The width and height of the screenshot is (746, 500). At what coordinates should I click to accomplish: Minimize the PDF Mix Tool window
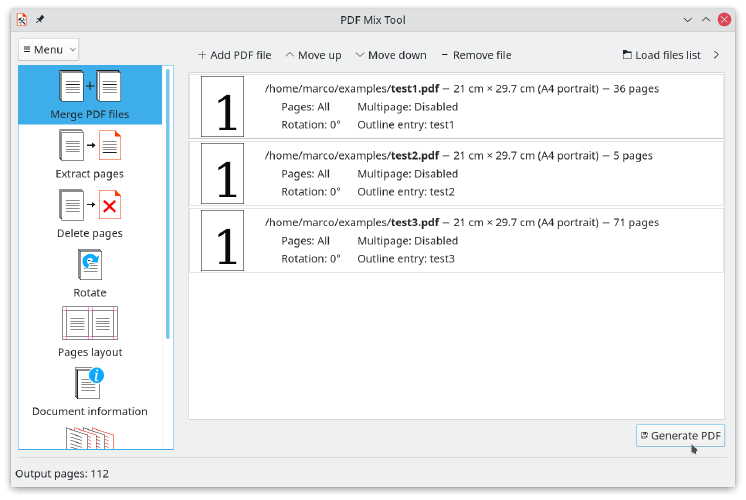click(687, 20)
